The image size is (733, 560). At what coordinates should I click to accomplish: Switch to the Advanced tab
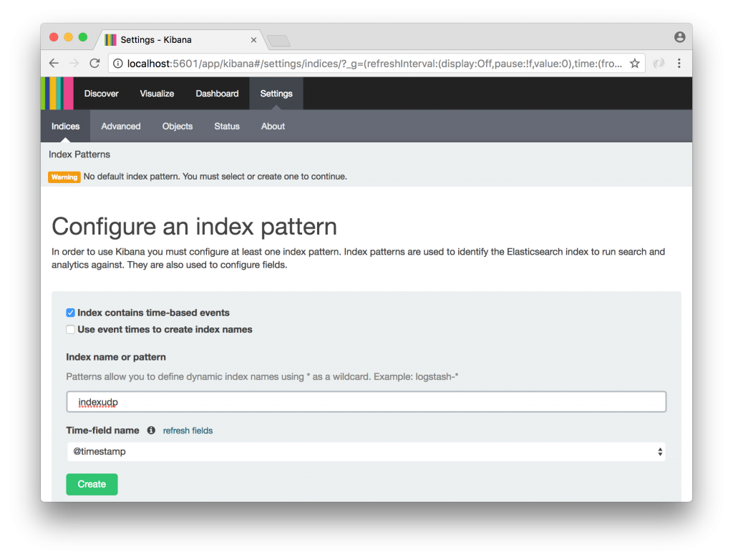point(120,126)
